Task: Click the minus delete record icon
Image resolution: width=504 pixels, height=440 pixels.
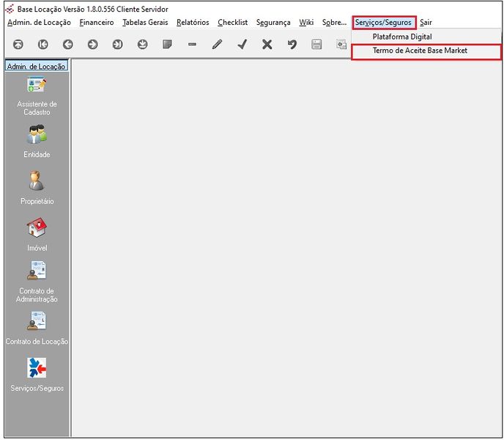Action: tap(192, 45)
